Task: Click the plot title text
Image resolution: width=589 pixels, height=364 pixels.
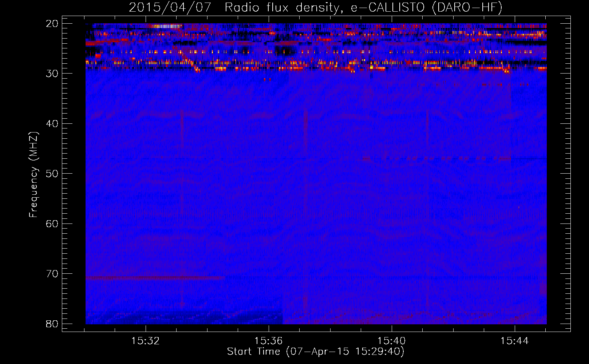Action: (x=316, y=7)
